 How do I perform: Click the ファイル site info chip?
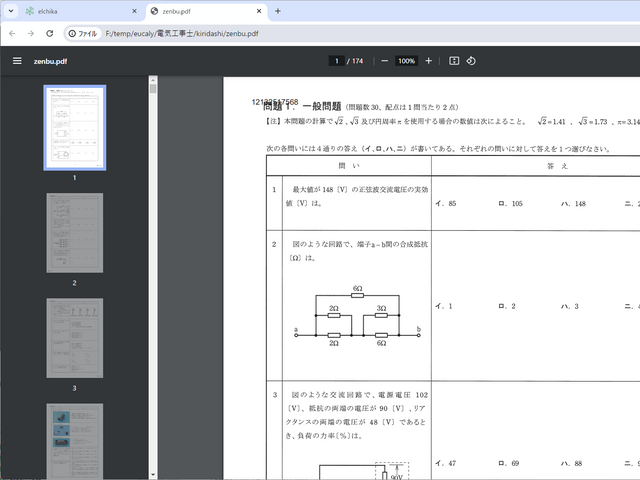(x=83, y=33)
